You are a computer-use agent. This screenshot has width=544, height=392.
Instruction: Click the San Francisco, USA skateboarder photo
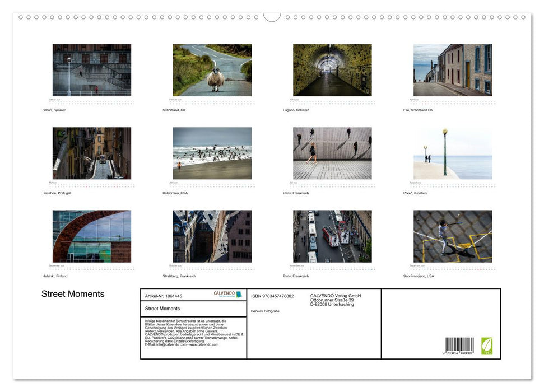coord(452,236)
